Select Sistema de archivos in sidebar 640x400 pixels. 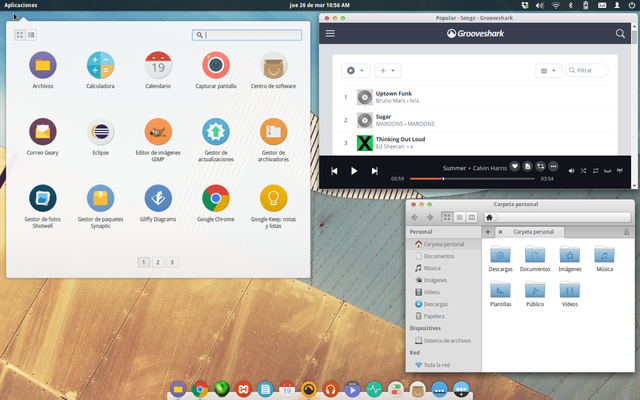click(x=443, y=340)
